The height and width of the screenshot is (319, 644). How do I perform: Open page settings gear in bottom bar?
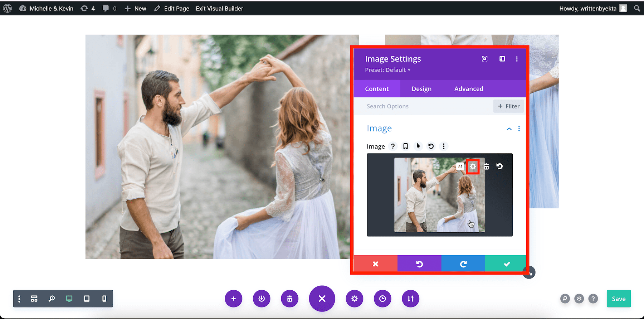[355, 299]
